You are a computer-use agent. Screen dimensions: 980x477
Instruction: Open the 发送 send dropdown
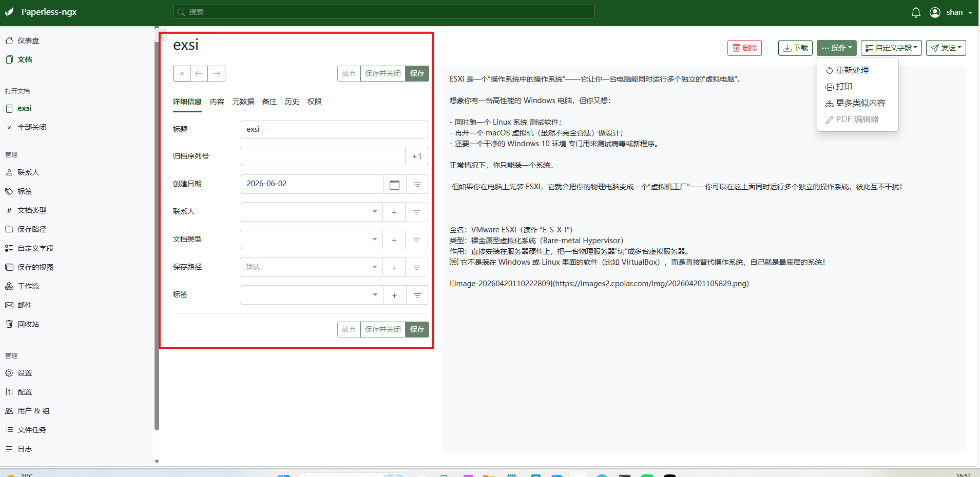tap(946, 48)
